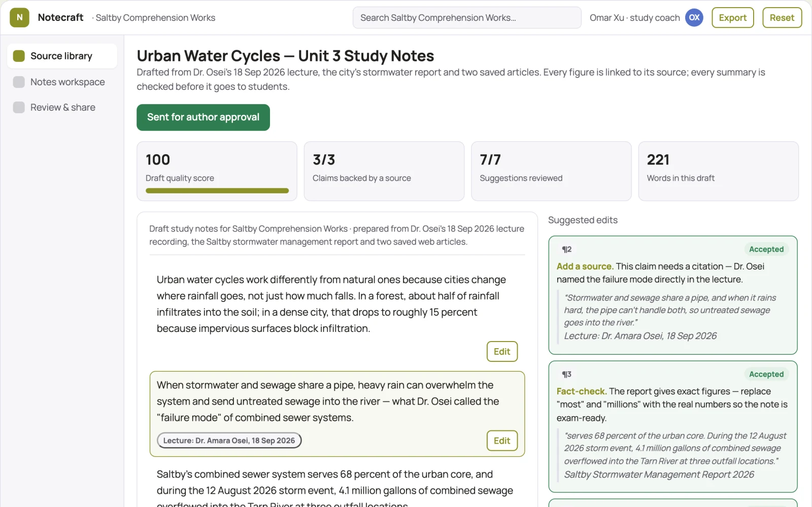Click the Notecraft N logo icon
The image size is (812, 507).
[19, 17]
